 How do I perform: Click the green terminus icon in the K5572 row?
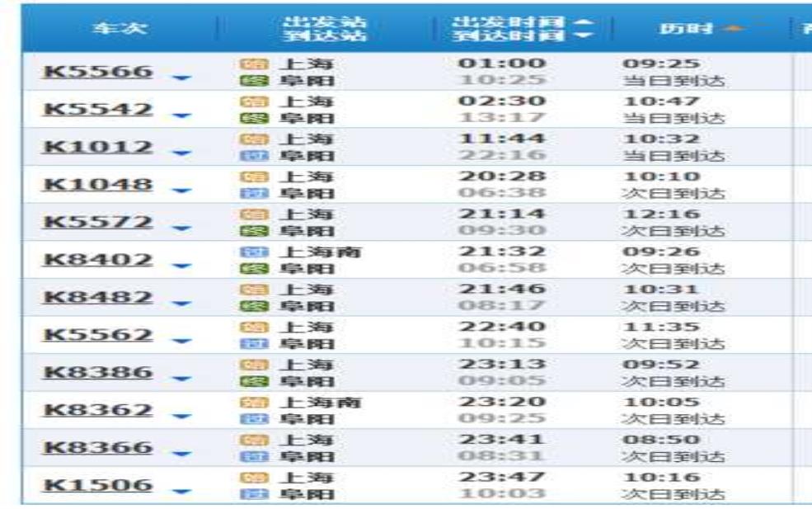click(248, 231)
